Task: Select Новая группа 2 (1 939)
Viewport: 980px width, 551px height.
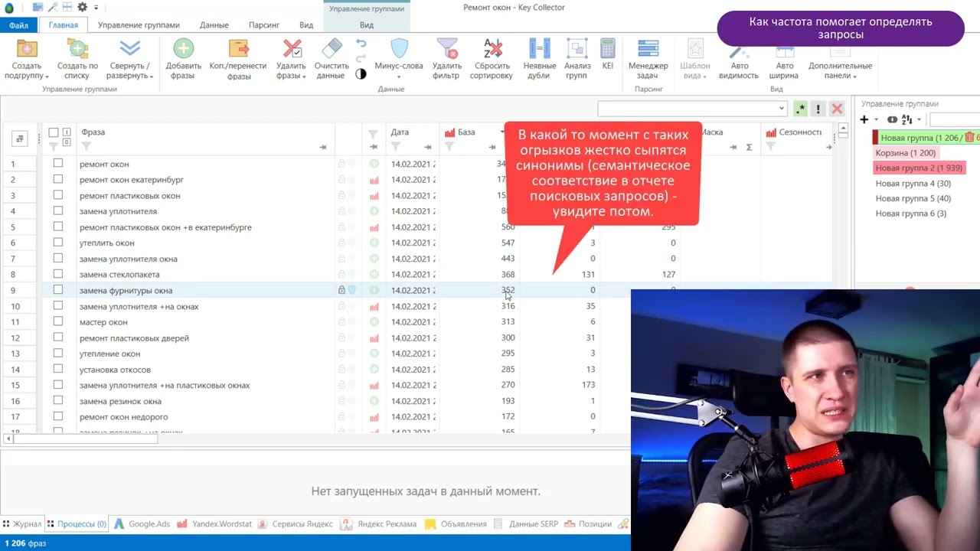Action: (x=919, y=168)
